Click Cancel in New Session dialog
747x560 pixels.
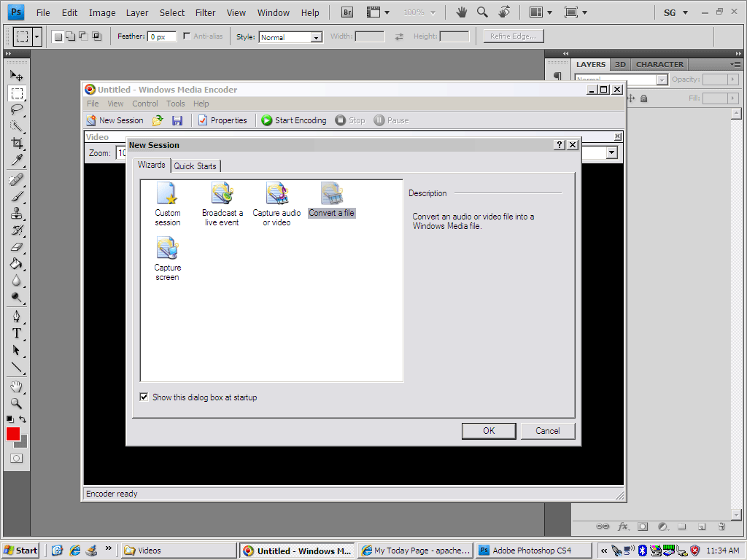click(547, 431)
